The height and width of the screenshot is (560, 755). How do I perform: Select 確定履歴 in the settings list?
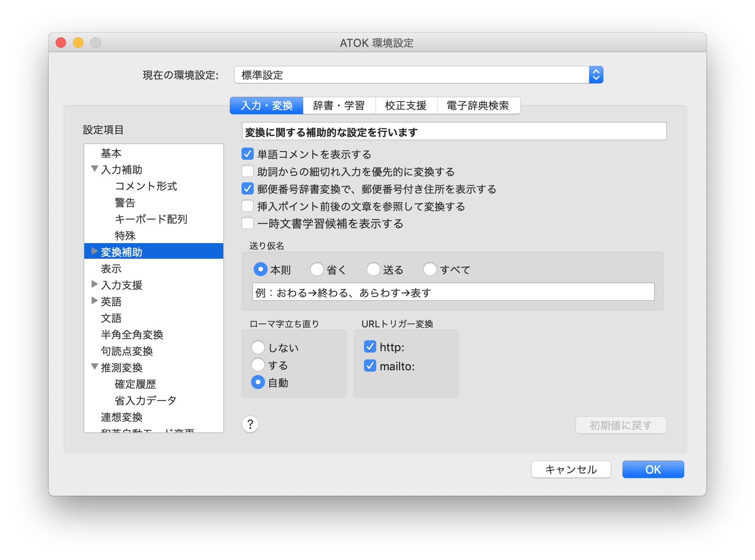pyautogui.click(x=154, y=384)
